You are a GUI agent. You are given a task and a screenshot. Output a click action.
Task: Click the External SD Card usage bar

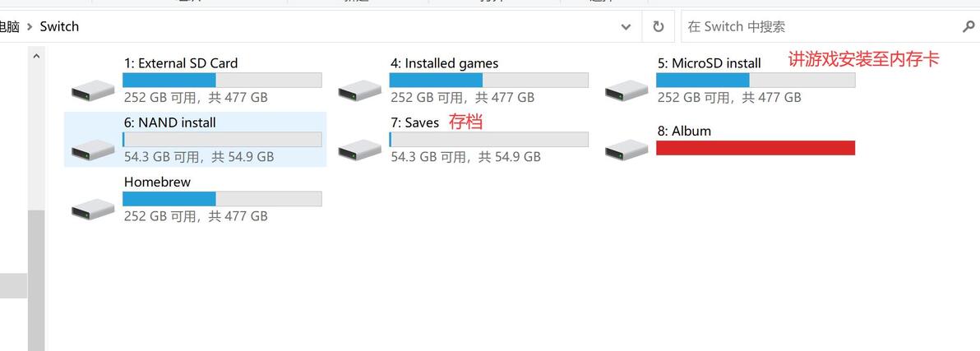(222, 80)
